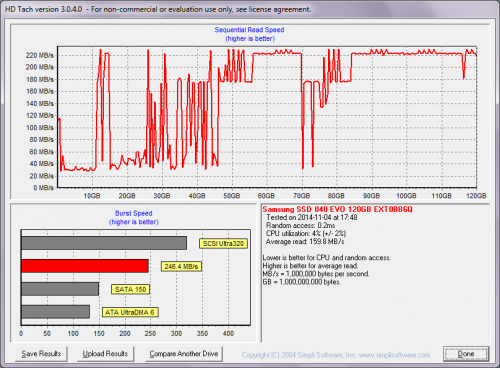Click the HD Tach version title bar
Image resolution: width=500 pixels, height=368 pixels.
[x=158, y=9]
